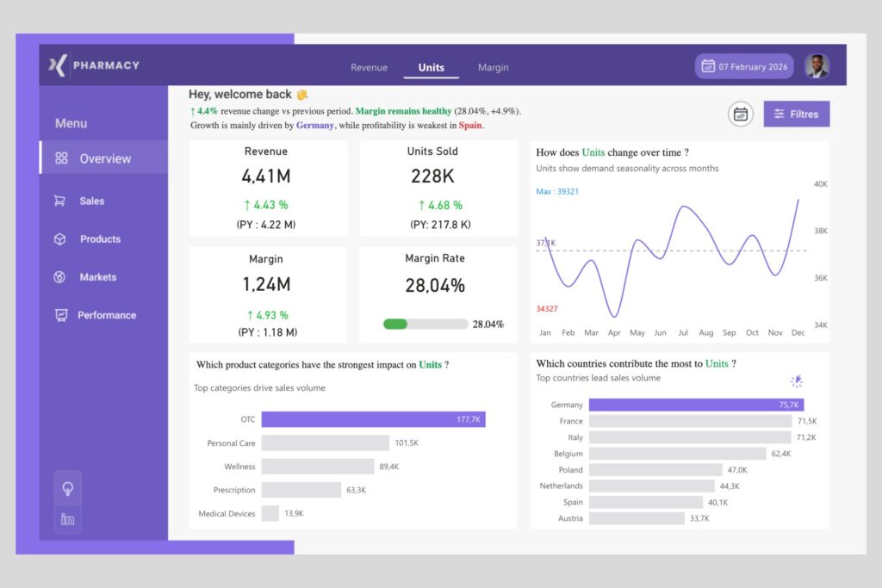Open the 07 February 2026 date selector

click(743, 66)
